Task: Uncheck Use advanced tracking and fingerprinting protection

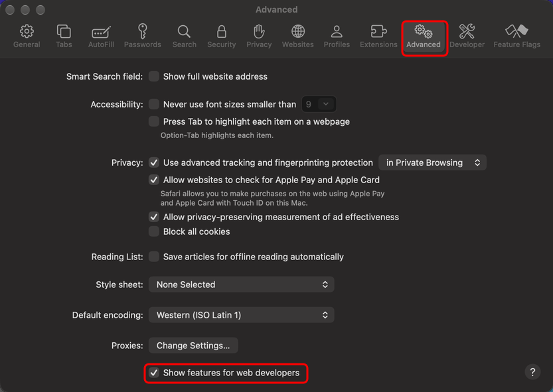Action: click(x=154, y=163)
